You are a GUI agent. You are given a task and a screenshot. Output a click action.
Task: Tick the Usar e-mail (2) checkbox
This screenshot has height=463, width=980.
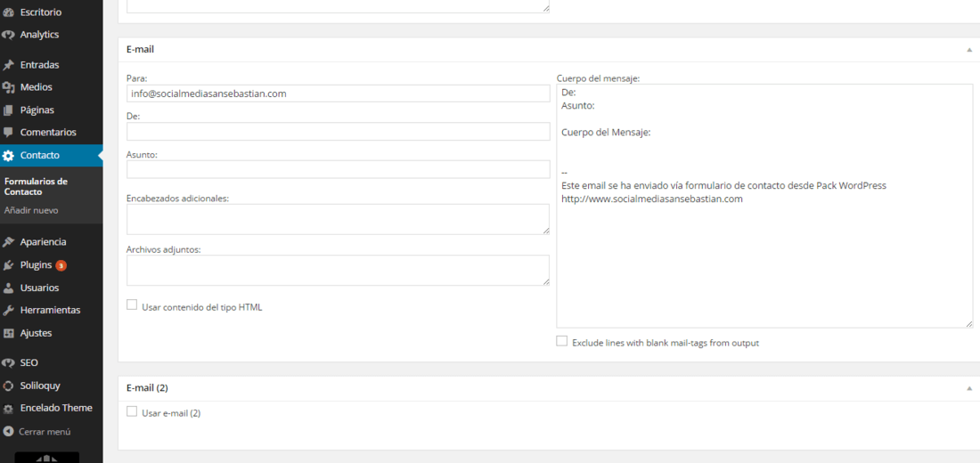(x=132, y=411)
